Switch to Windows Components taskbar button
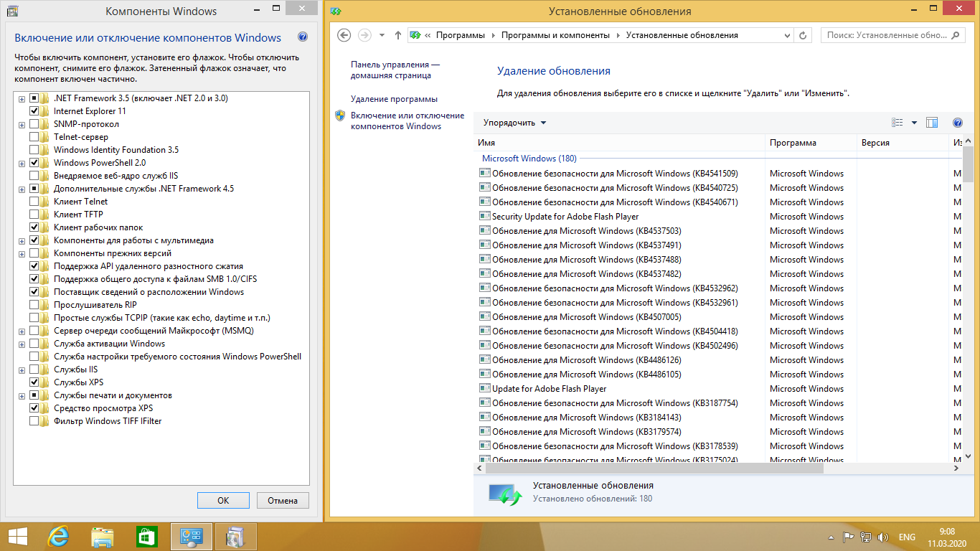 235,537
